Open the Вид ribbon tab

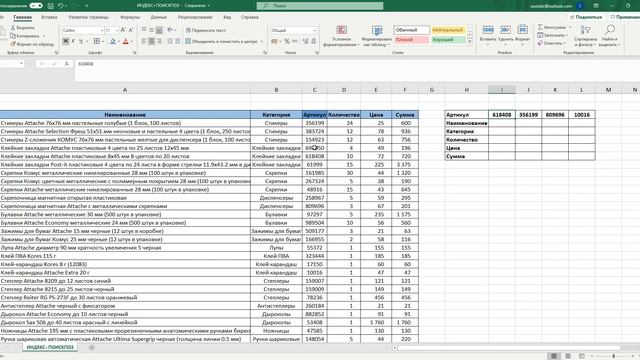[x=227, y=17]
